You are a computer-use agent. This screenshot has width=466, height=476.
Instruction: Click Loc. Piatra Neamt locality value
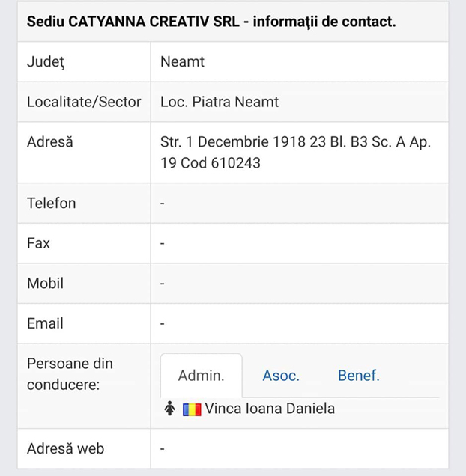(220, 102)
